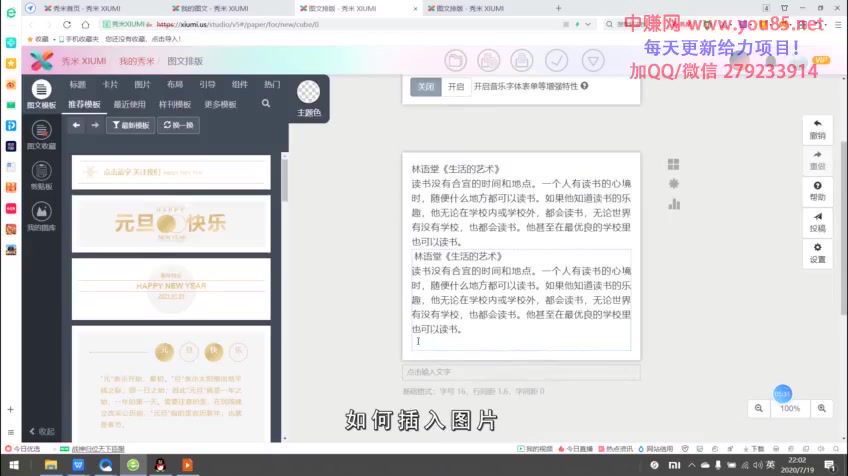Go to browser home page
The height and width of the screenshot is (476, 848).
click(85, 24)
